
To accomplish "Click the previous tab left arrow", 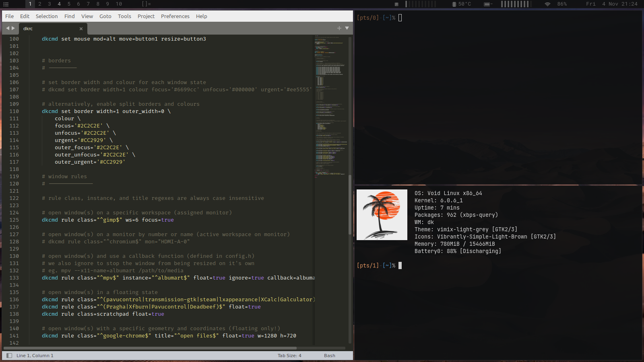I will (7, 28).
